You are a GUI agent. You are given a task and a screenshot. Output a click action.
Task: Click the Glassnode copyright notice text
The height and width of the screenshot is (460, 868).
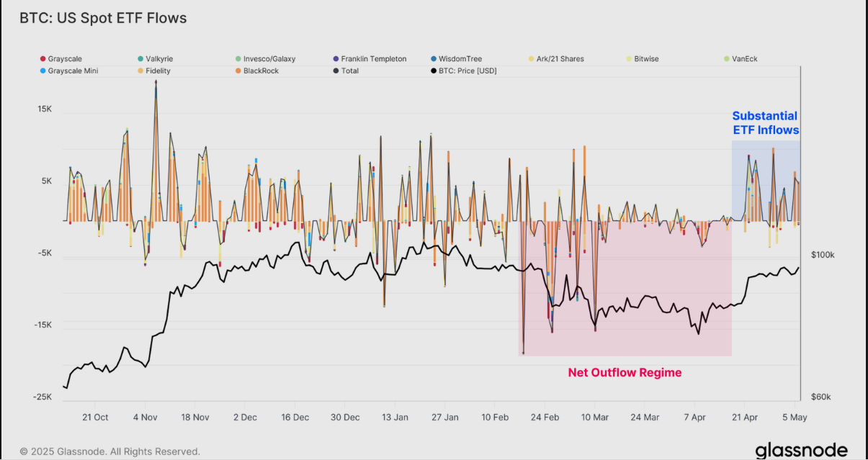click(x=109, y=451)
